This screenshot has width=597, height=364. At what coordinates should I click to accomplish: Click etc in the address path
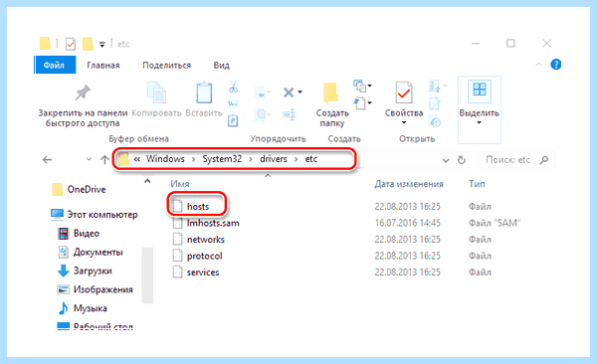(311, 159)
